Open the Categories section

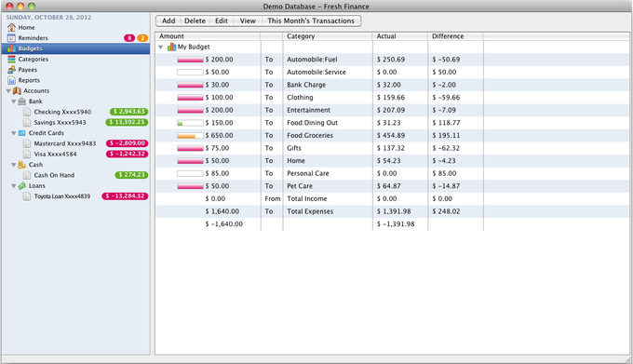76,59
